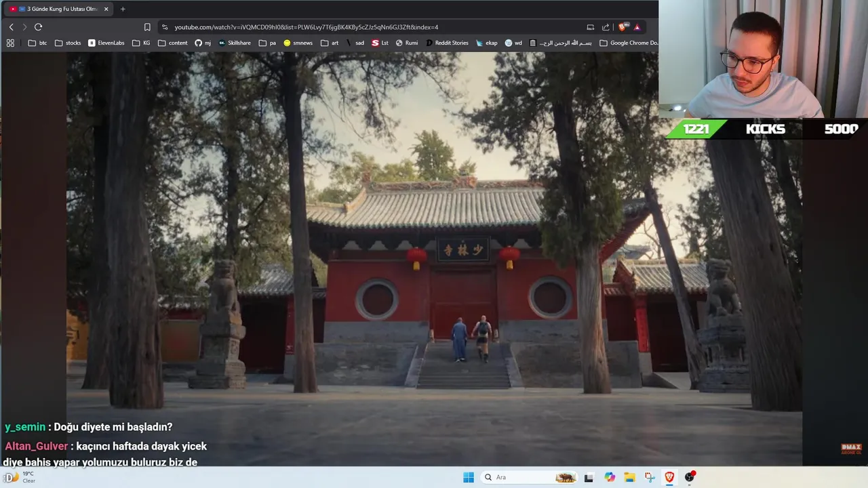Go back using the browser back arrow
The height and width of the screenshot is (488, 868).
click(x=11, y=27)
